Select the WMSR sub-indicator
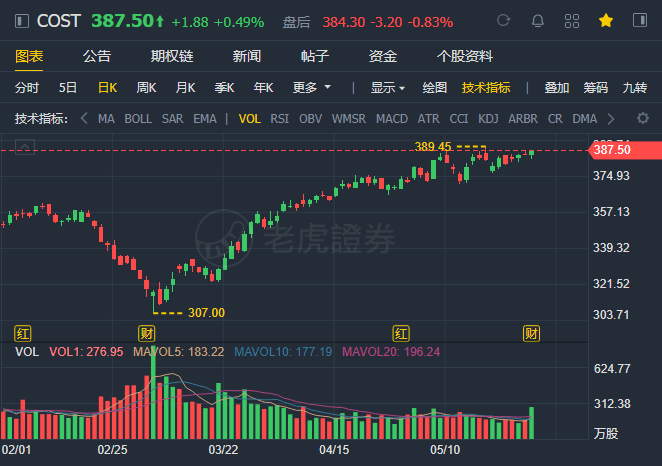The width and height of the screenshot is (662, 466). point(349,119)
